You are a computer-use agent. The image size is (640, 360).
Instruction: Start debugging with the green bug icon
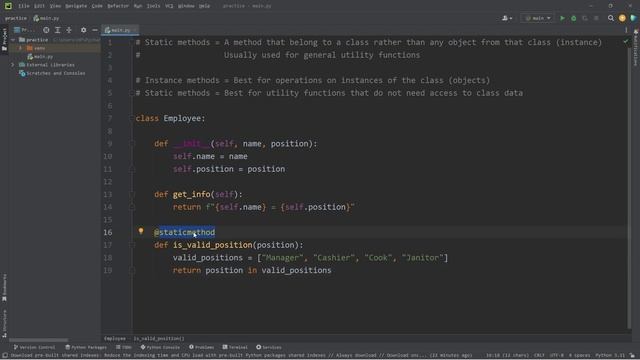click(573, 18)
